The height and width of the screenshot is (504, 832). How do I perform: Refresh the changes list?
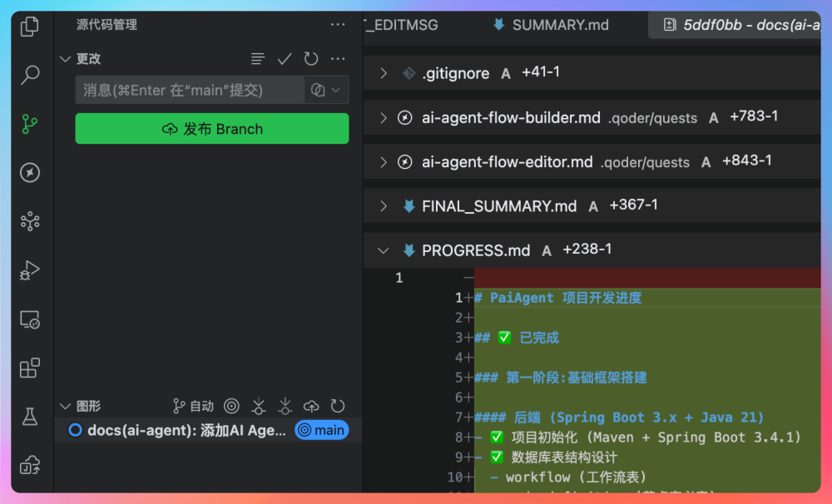point(311,59)
